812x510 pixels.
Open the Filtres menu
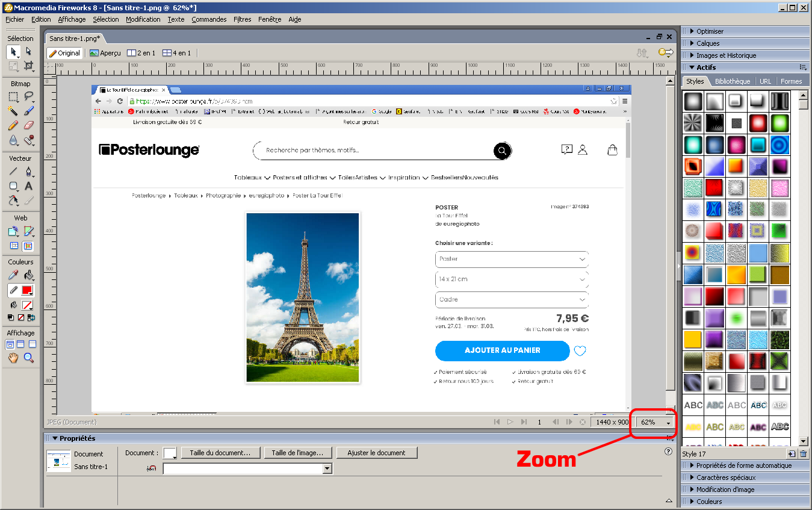click(242, 19)
